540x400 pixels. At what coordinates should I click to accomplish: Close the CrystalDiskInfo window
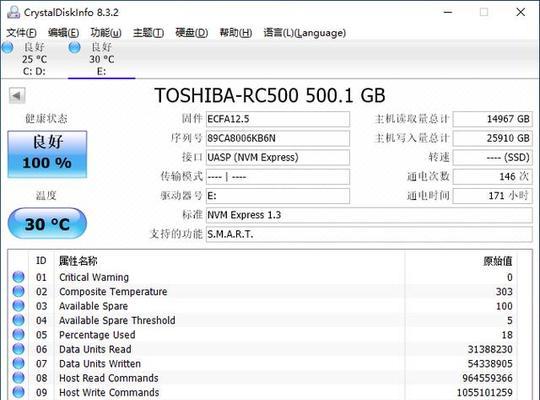coord(521,12)
